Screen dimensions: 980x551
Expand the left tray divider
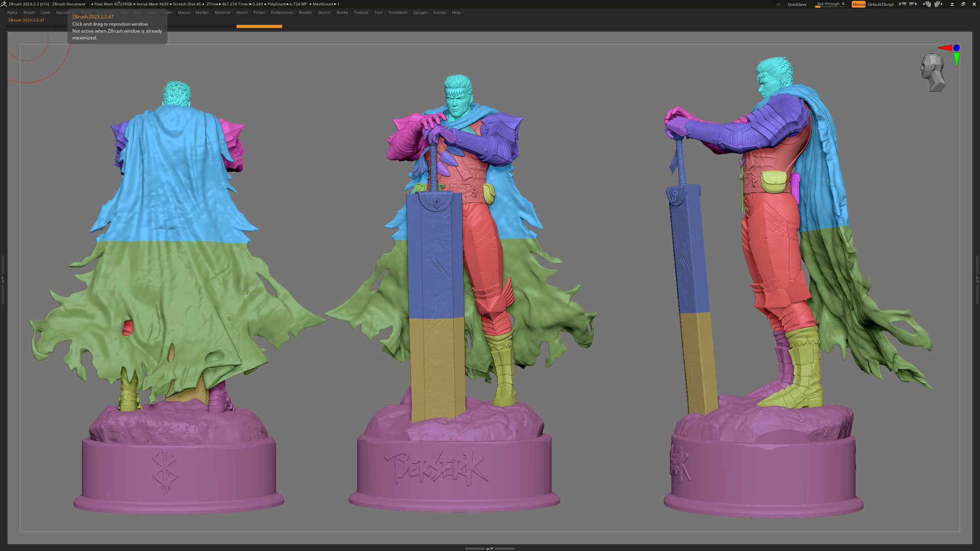[x=3, y=279]
